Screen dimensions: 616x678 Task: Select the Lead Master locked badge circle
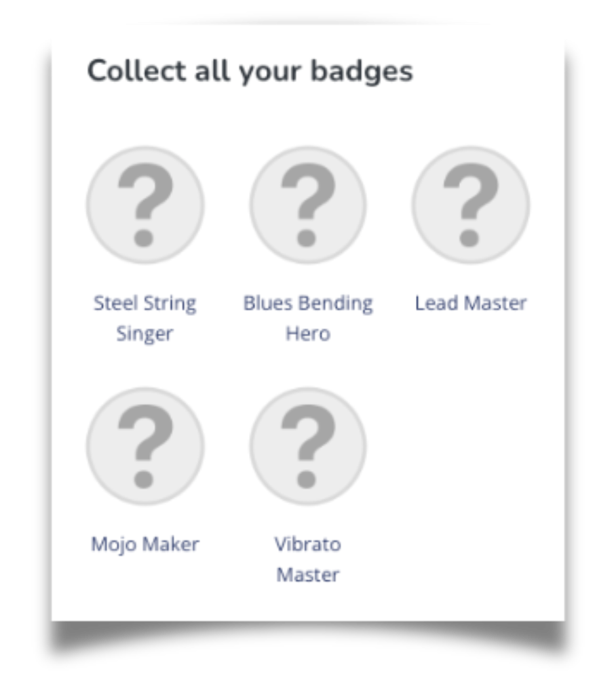pos(470,205)
